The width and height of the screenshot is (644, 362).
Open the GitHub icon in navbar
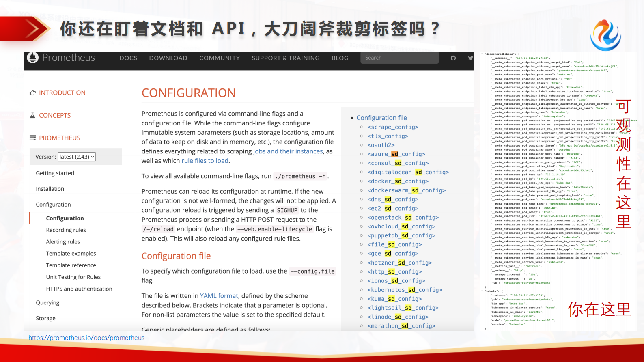(453, 58)
